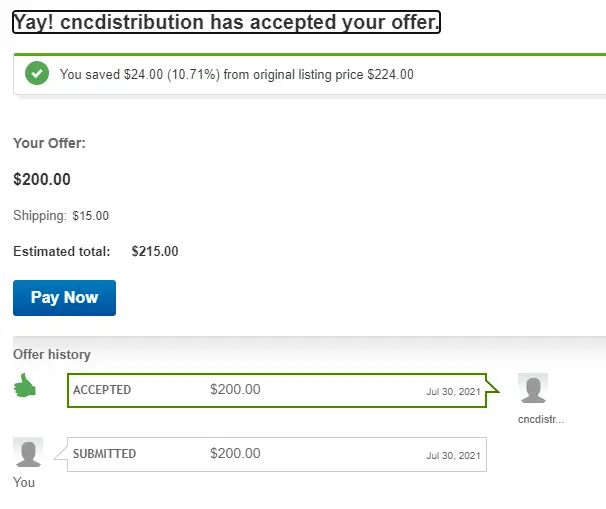Click the Your Offer label
This screenshot has width=606, height=509.
49,143
